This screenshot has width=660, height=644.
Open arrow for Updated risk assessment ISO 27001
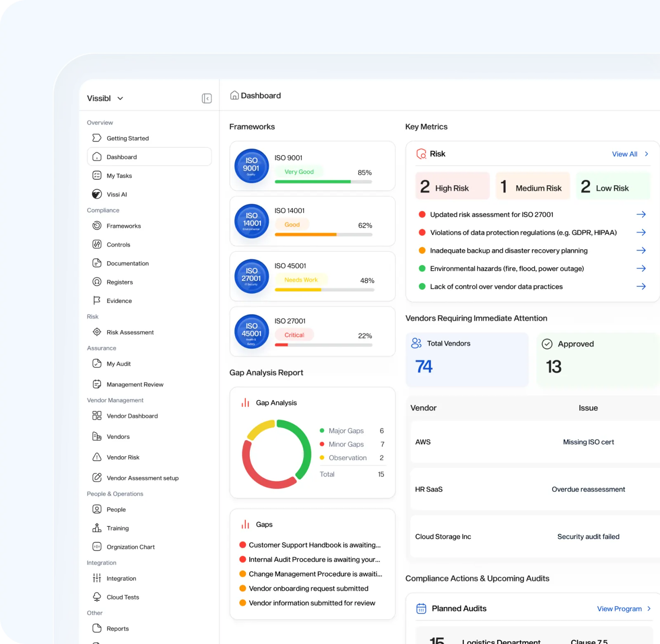point(641,215)
